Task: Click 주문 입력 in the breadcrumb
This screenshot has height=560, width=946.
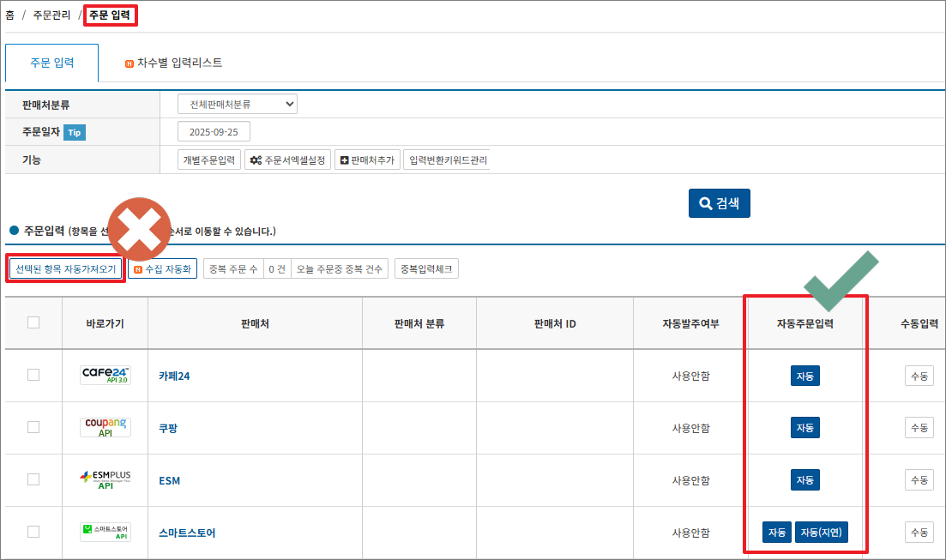Action: pyautogui.click(x=110, y=15)
